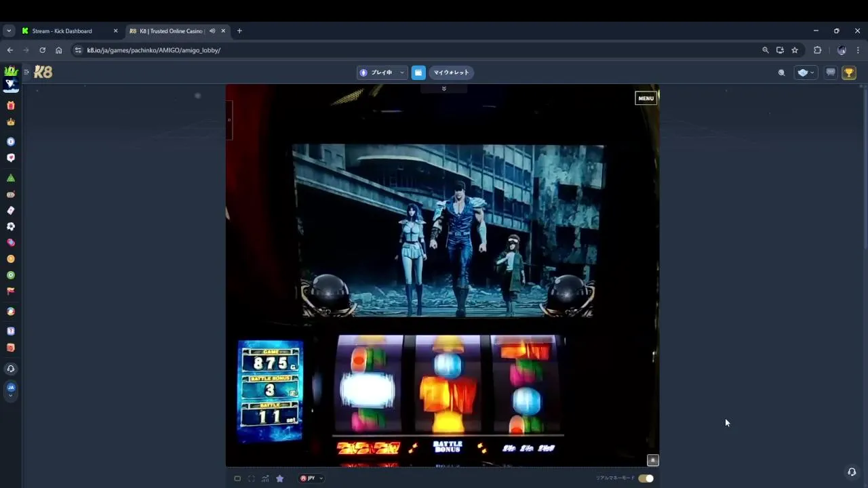
Task: Click the game video screen with characters
Action: pyautogui.click(x=448, y=230)
